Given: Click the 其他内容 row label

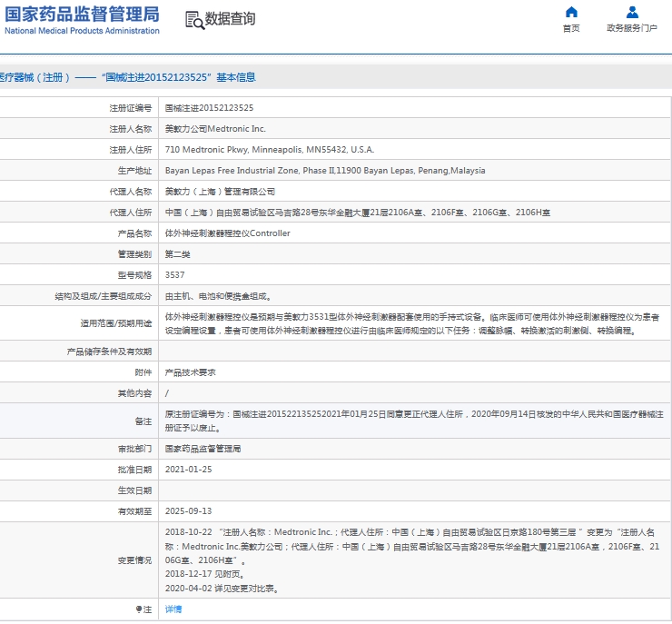Looking at the screenshot, I should [135, 393].
